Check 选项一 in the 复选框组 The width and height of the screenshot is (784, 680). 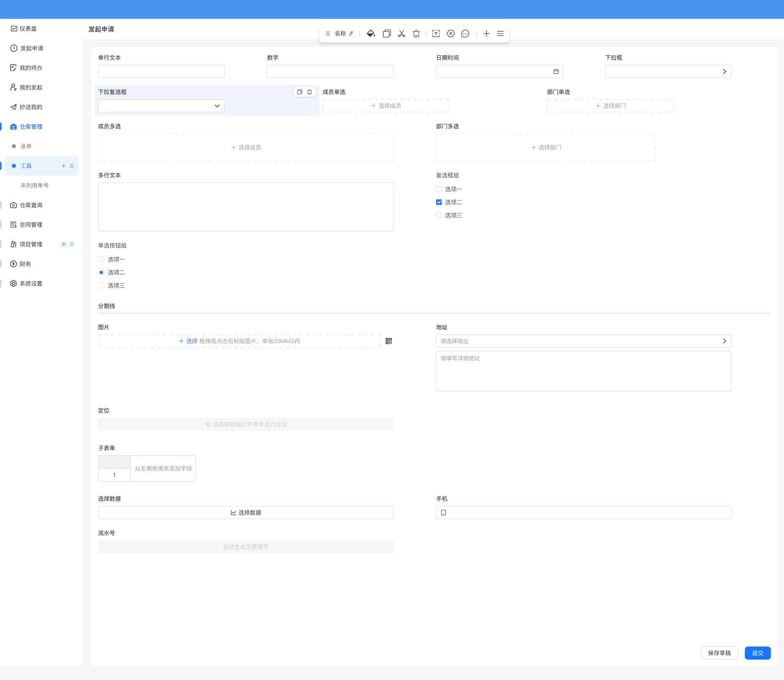[439, 189]
